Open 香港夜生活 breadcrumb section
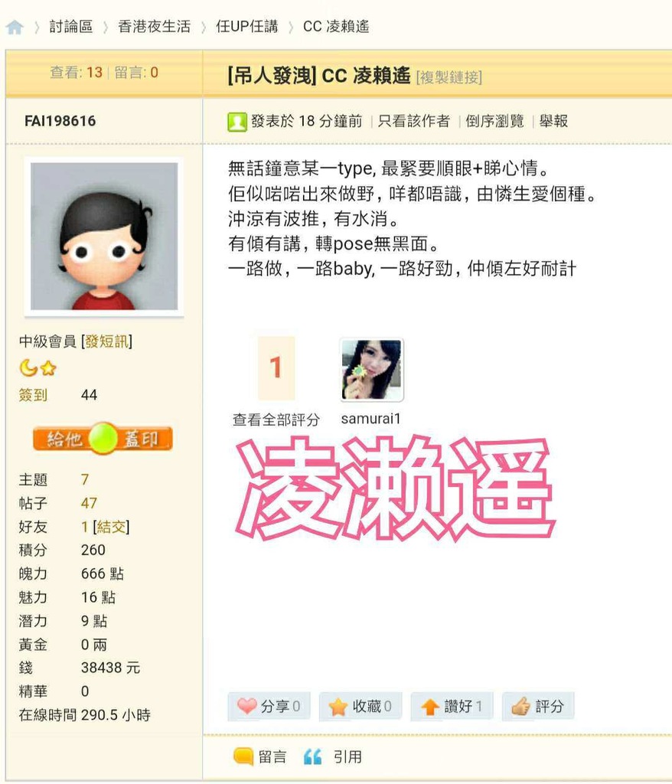The width and height of the screenshot is (672, 784). click(x=155, y=27)
